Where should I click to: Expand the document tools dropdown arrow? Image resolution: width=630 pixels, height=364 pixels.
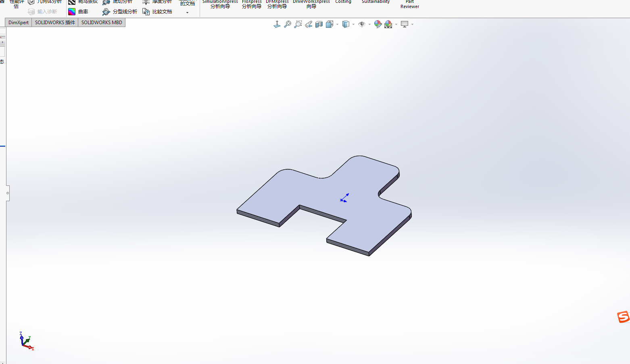pyautogui.click(x=187, y=12)
